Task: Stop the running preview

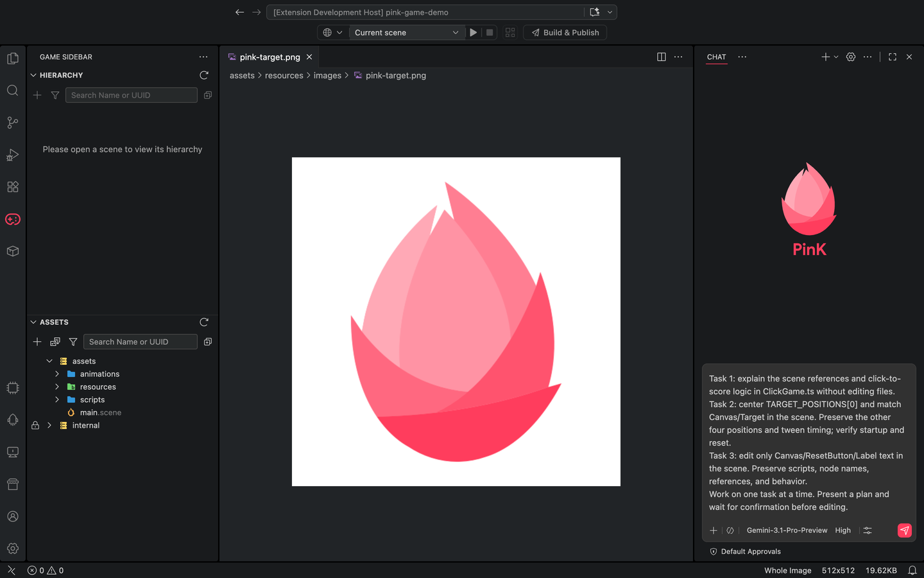Action: point(490,33)
